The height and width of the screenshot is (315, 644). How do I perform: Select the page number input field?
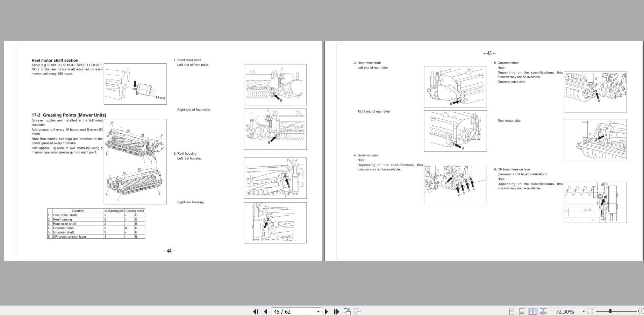[x=287, y=311]
